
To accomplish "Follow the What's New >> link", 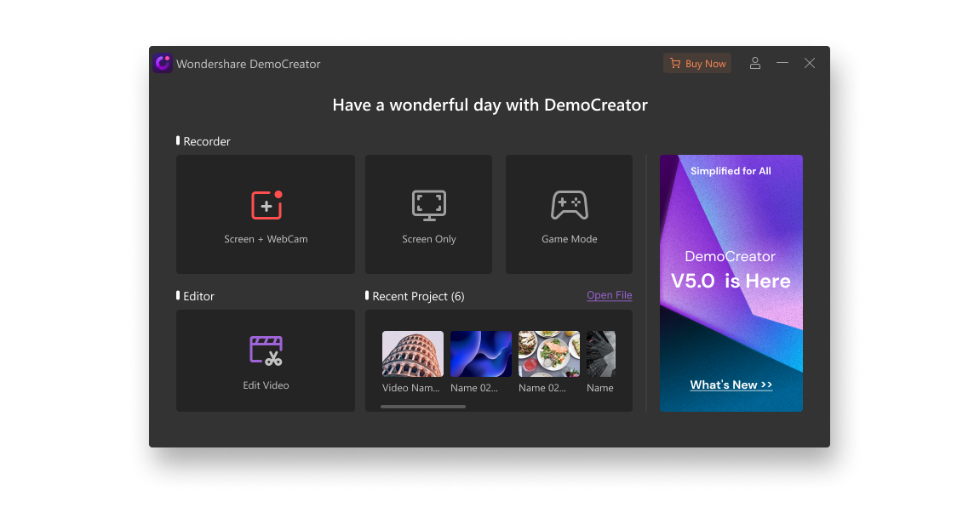I will pyautogui.click(x=731, y=385).
